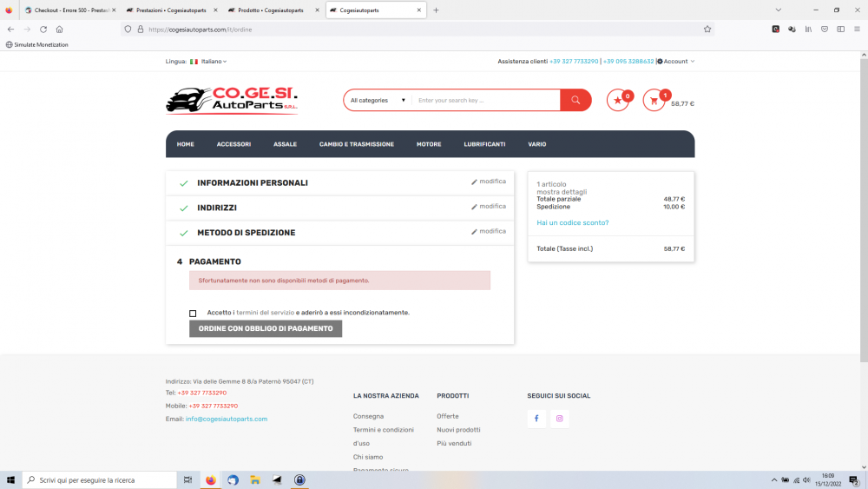Open the ASSALE menu item
Viewport: 868px width, 489px height.
point(285,144)
